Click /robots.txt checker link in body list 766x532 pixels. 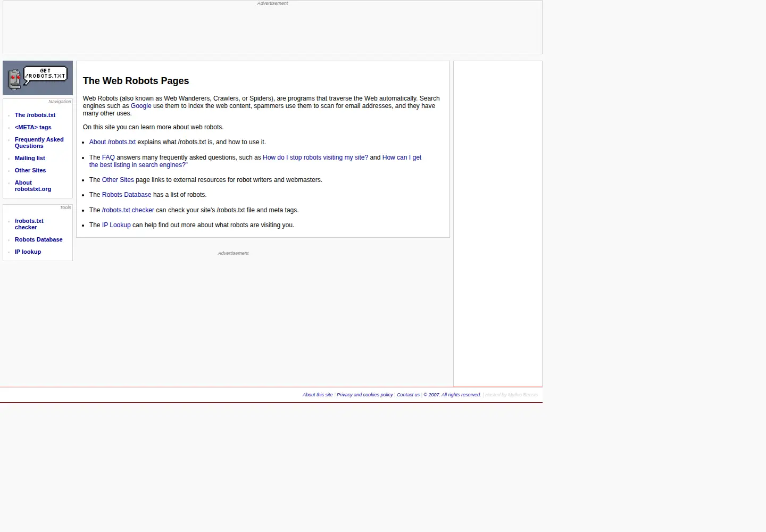click(x=128, y=210)
